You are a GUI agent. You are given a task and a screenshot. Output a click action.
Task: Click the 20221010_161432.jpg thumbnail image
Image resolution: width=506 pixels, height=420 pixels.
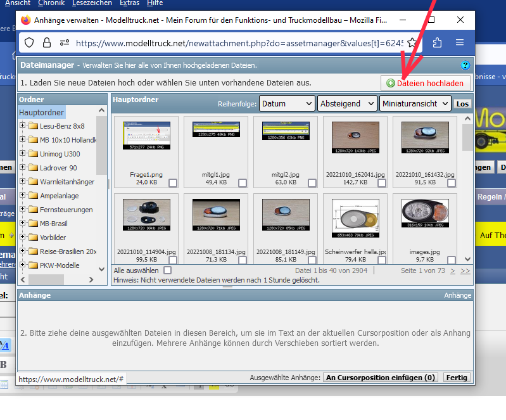425,137
